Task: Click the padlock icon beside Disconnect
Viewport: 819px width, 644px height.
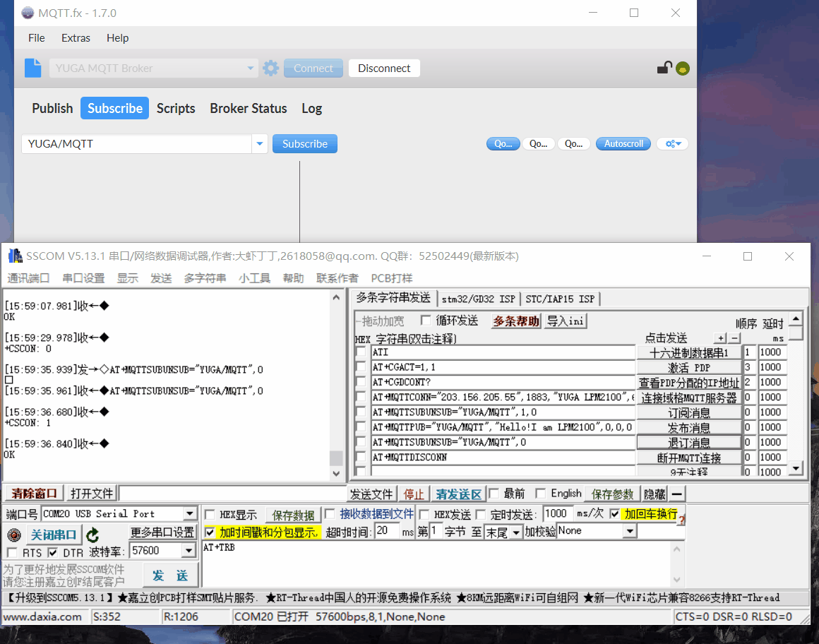Action: point(664,67)
